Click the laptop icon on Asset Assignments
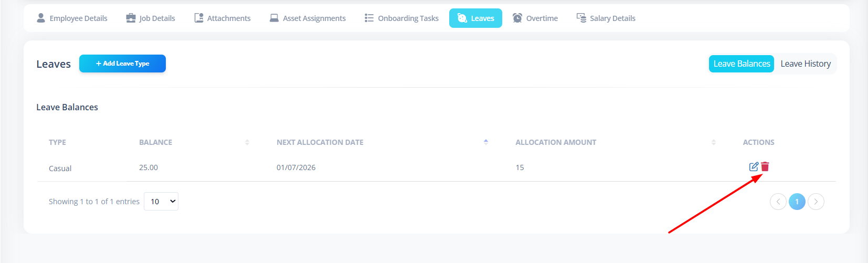 [274, 18]
